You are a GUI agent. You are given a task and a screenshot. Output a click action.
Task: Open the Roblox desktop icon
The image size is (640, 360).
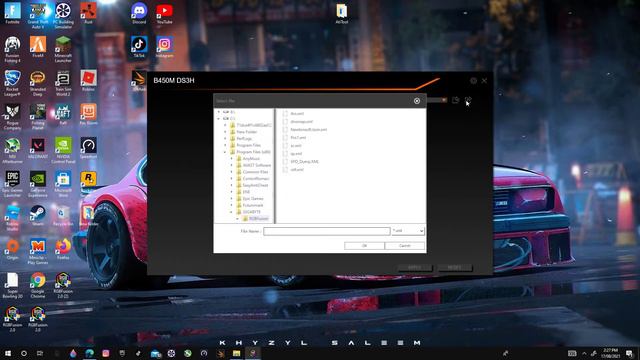[89, 80]
